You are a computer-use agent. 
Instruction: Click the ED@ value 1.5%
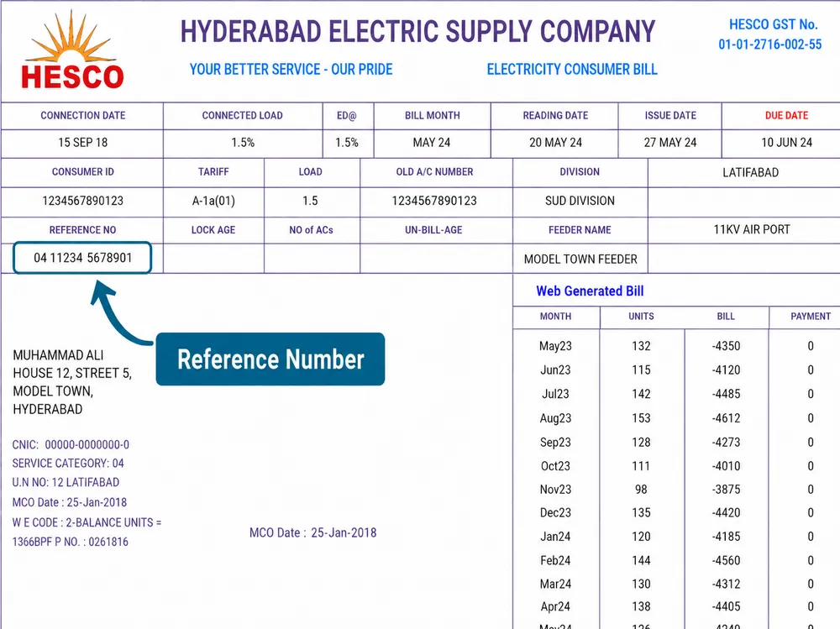(x=347, y=143)
